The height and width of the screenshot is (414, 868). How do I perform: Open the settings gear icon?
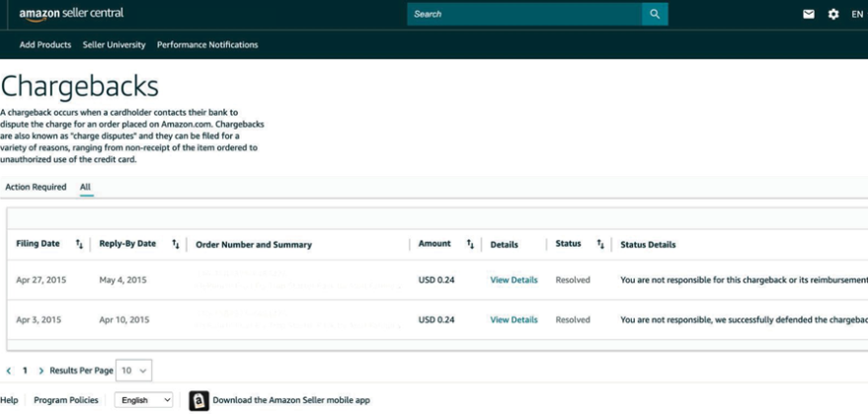click(x=833, y=15)
